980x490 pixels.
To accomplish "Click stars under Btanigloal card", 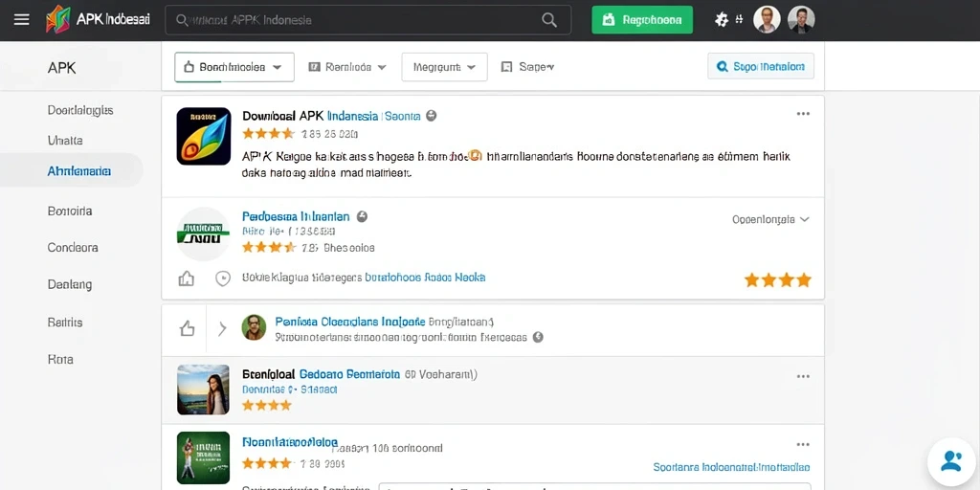I will [x=267, y=405].
